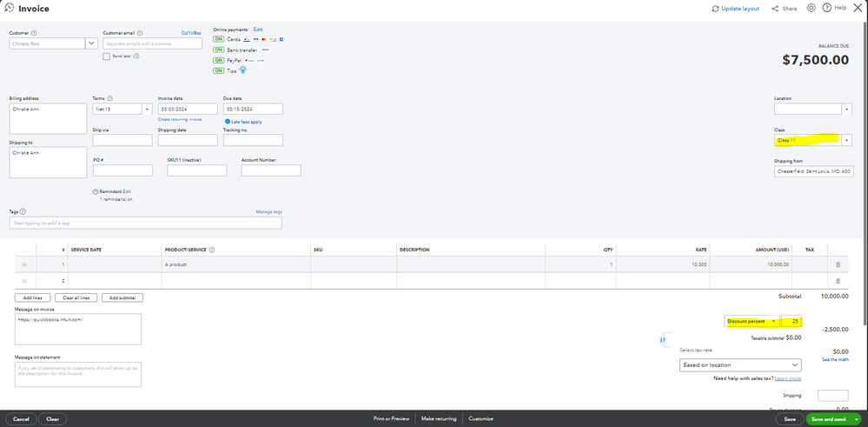Open the Based on location tax dropdown

point(740,365)
